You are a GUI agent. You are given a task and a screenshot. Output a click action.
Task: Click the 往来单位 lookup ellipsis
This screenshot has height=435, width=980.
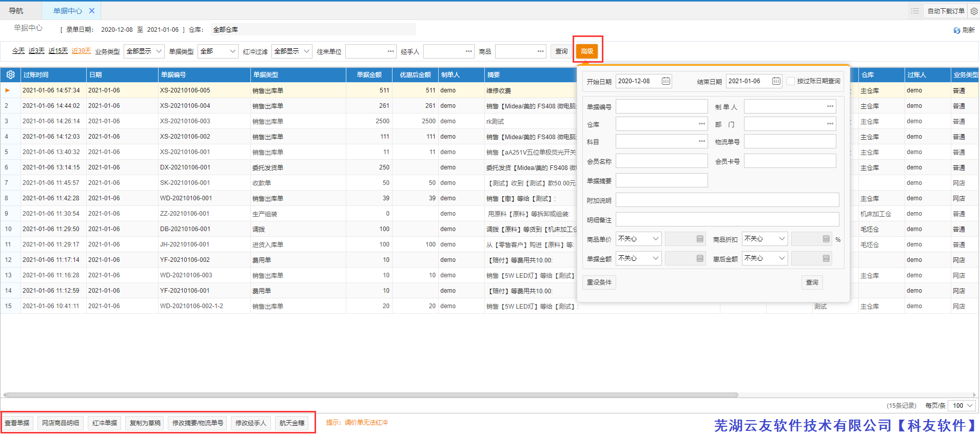click(x=391, y=51)
